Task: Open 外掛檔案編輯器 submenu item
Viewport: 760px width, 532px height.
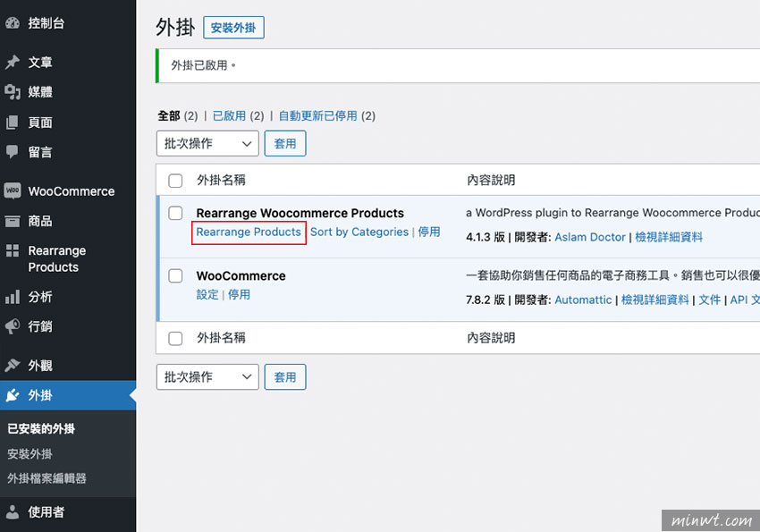Action: click(x=47, y=478)
